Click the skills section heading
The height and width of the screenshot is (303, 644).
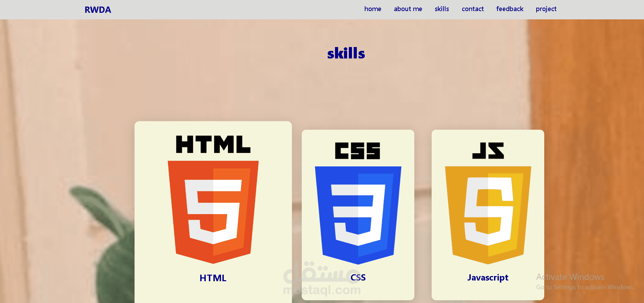[x=346, y=54]
